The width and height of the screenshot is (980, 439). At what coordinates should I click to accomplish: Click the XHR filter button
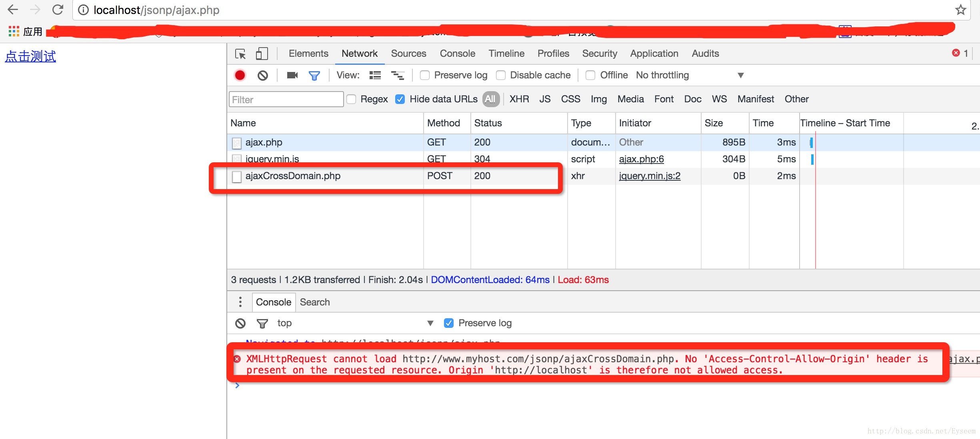pos(519,99)
